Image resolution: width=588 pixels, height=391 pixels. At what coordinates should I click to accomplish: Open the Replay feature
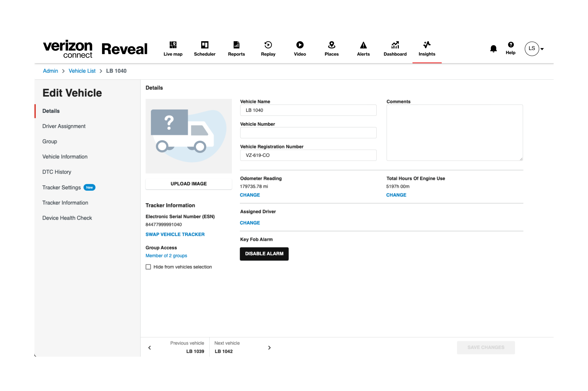[268, 49]
